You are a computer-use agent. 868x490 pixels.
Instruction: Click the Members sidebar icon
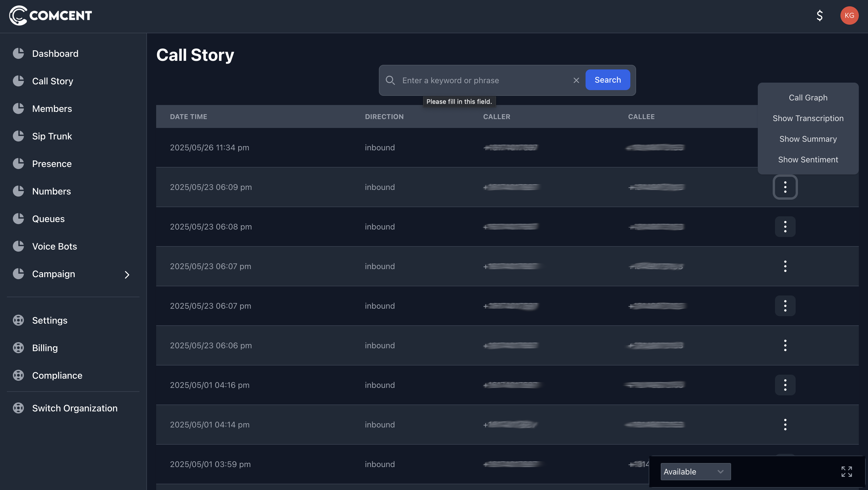[x=19, y=108]
